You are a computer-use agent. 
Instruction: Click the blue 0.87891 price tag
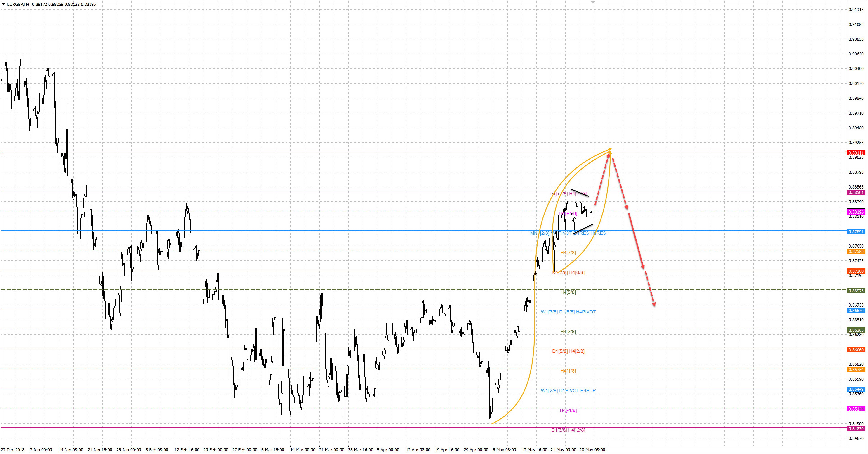(x=856, y=232)
